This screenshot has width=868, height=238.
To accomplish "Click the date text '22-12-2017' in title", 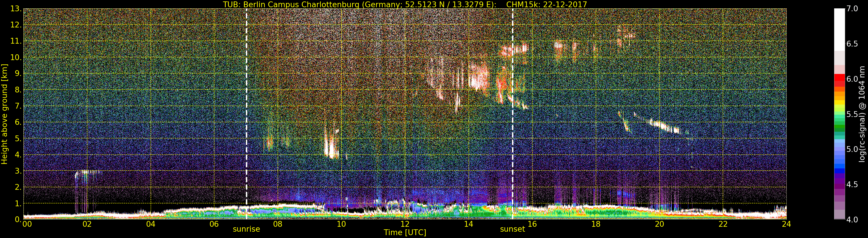I will (x=565, y=4).
